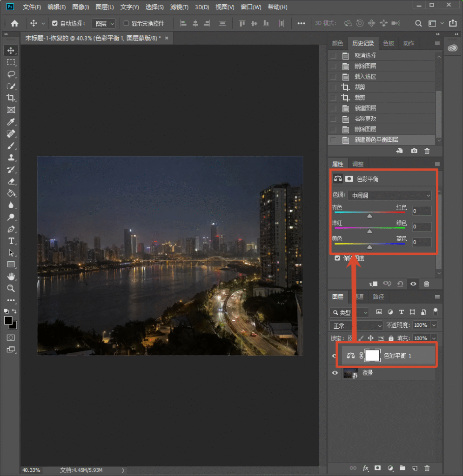
Task: Open the 滤镜(T) menu
Action: tap(179, 7)
